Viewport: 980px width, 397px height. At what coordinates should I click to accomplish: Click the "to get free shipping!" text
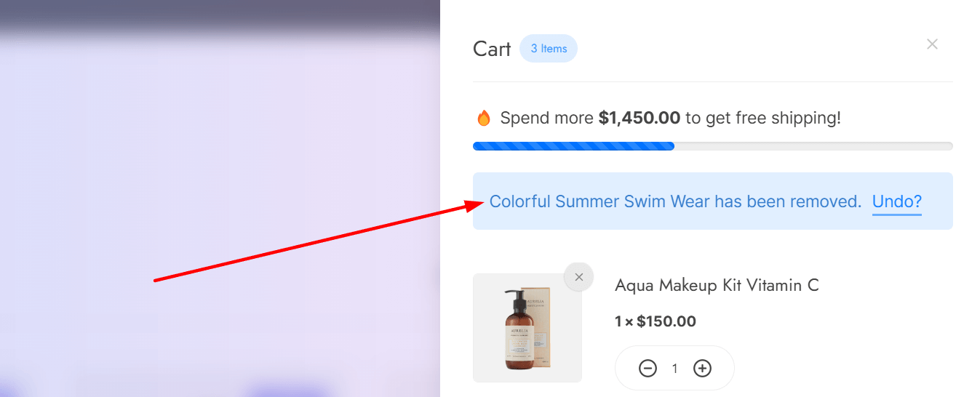762,118
